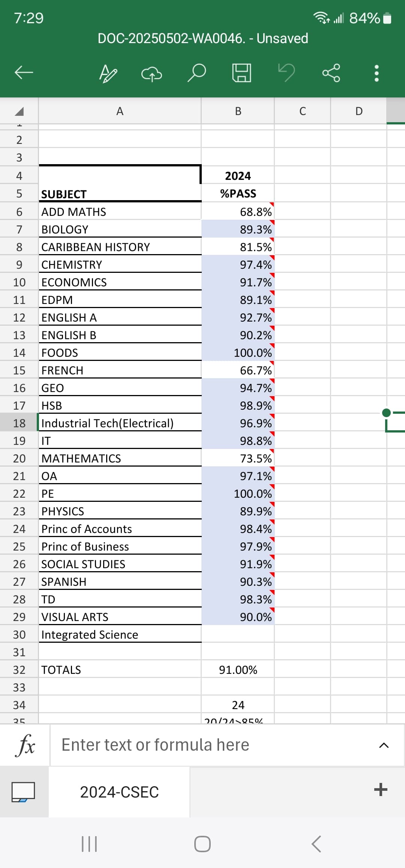The width and height of the screenshot is (405, 868).
Task: Open the share icon
Action: (331, 73)
